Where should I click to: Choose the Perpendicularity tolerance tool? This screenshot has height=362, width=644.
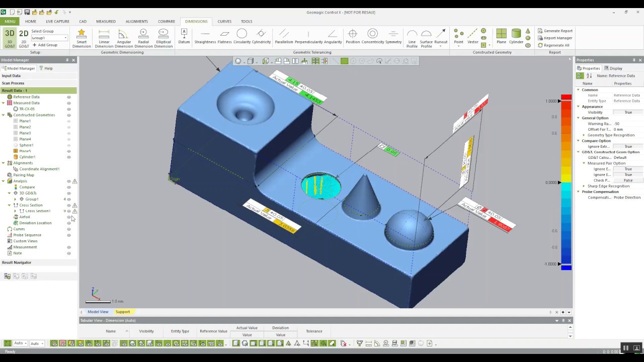(308, 36)
